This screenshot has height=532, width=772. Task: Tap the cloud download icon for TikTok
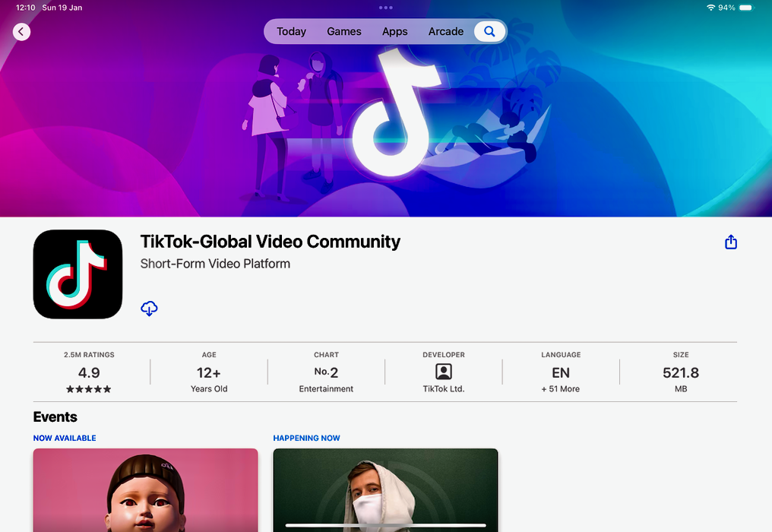[149, 309]
